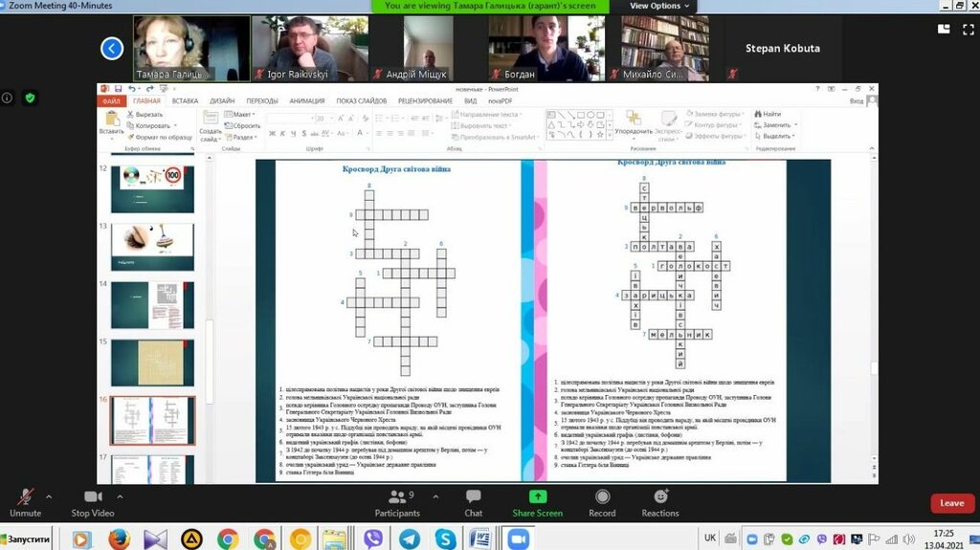Expand the View Options dropdown
980x550 pixels.
click(x=659, y=6)
